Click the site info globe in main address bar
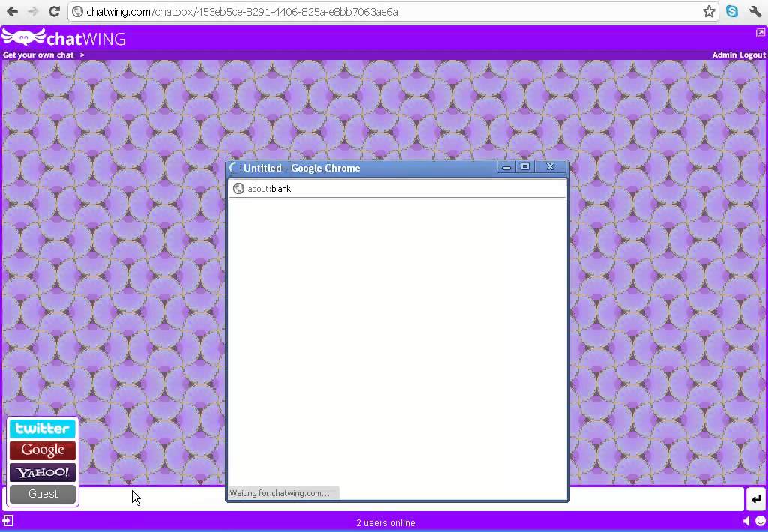The height and width of the screenshot is (532, 768). (x=77, y=12)
